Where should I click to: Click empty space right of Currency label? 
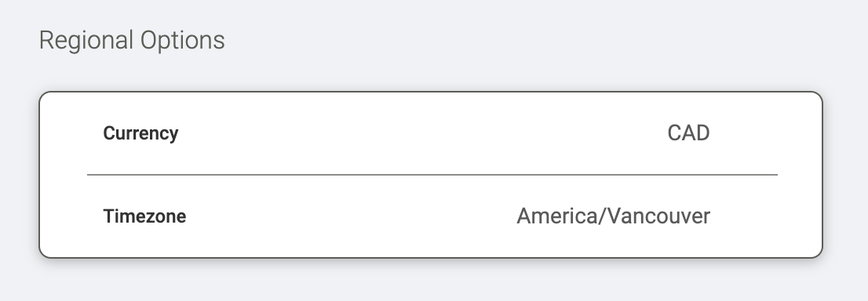pos(421,133)
